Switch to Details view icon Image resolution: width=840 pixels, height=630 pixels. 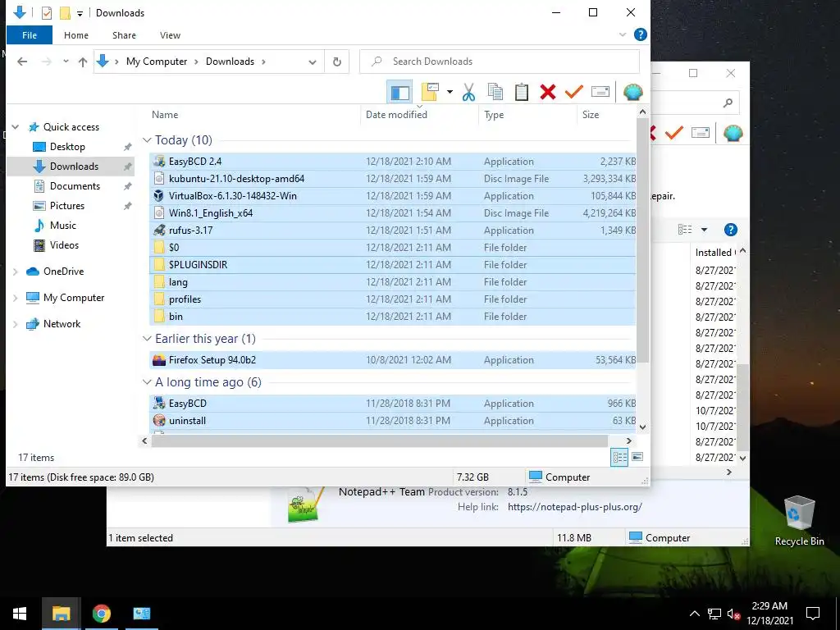tap(619, 457)
